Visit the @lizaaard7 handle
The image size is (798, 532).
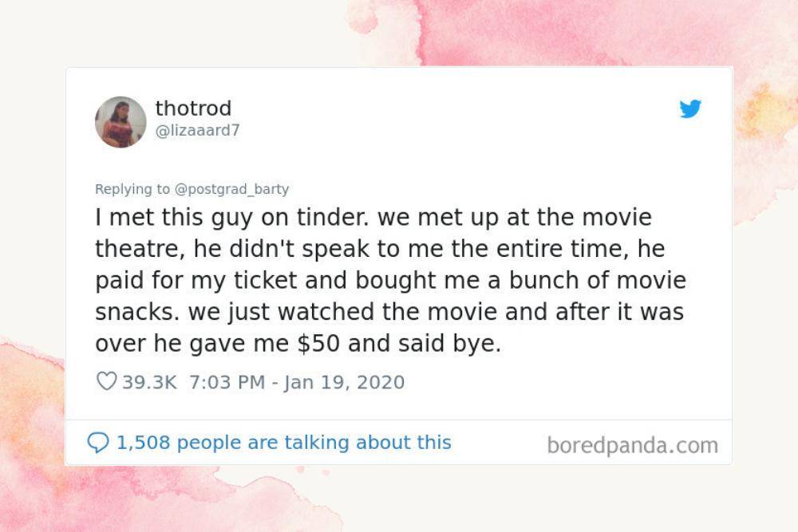(197, 131)
